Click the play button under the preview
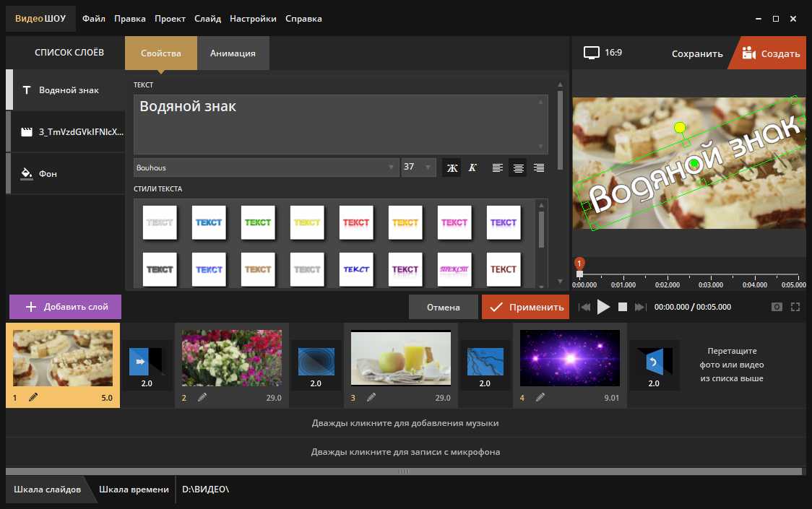The image size is (812, 509). pos(603,307)
